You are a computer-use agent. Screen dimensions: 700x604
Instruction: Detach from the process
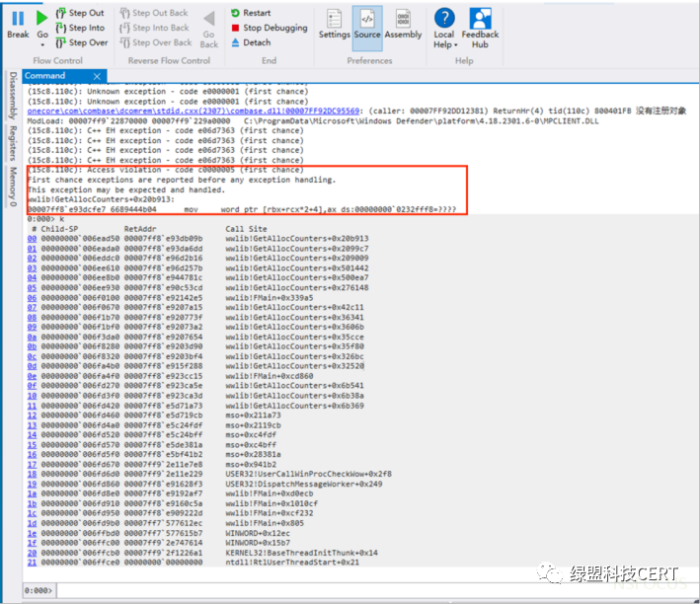click(251, 42)
